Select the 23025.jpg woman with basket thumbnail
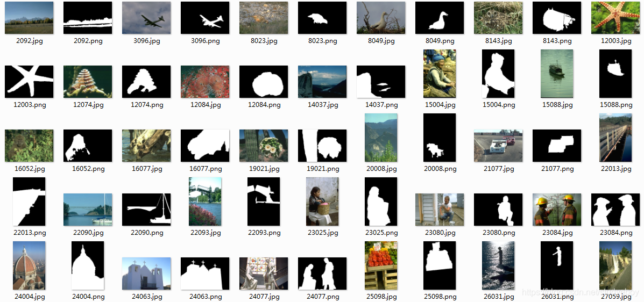Viewport: 644px width, 302px height. click(322, 202)
